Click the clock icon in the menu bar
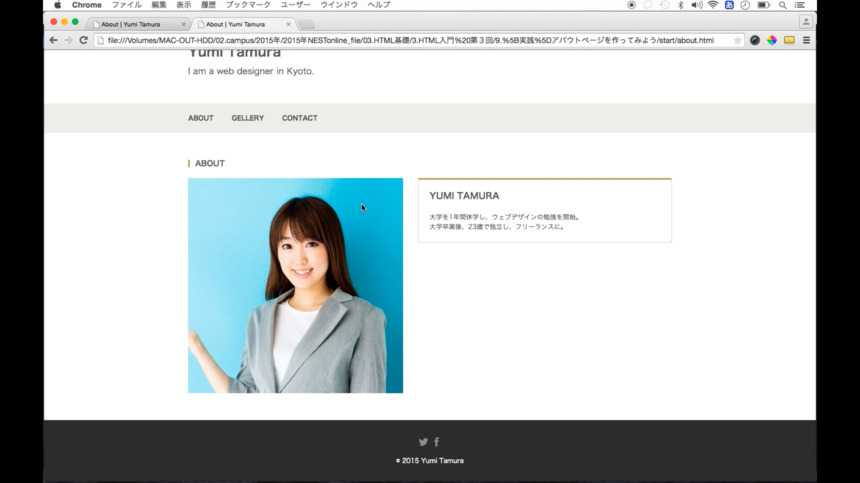 (745, 5)
